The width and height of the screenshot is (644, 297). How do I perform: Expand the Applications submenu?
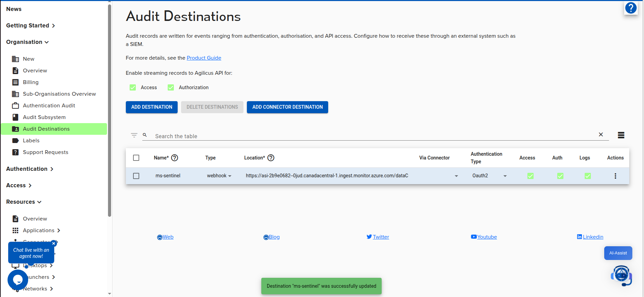[59, 230]
